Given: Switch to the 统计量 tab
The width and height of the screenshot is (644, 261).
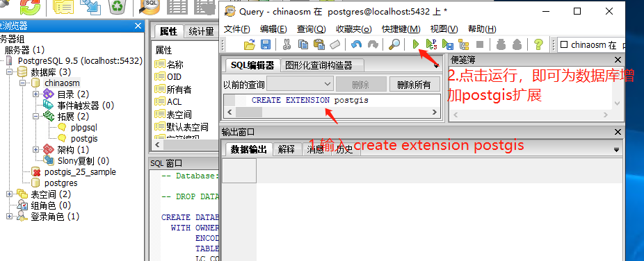Looking at the screenshot, I should point(201,31).
